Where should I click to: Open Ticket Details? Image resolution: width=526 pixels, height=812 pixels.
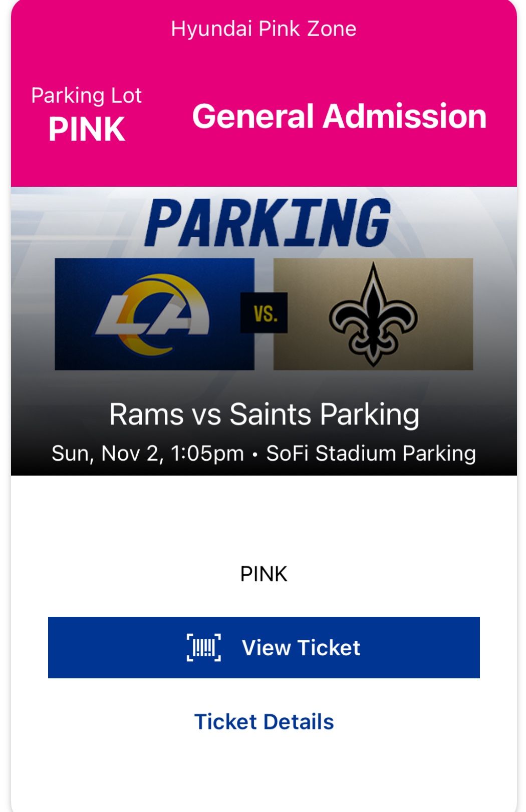click(263, 721)
